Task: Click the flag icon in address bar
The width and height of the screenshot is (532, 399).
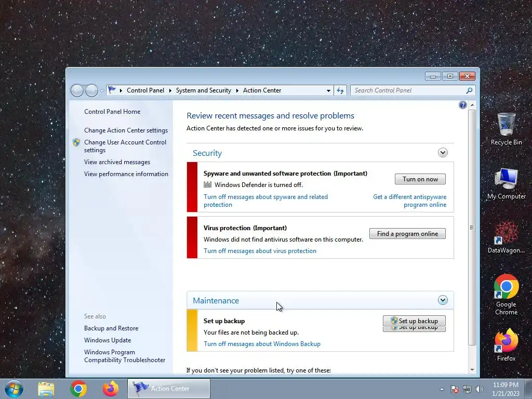Action: point(112,90)
